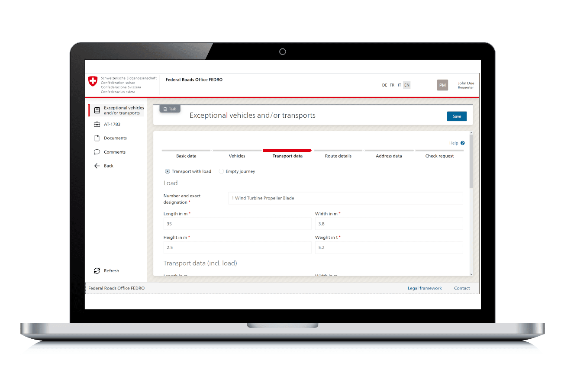Click the Height in m field

237,247
